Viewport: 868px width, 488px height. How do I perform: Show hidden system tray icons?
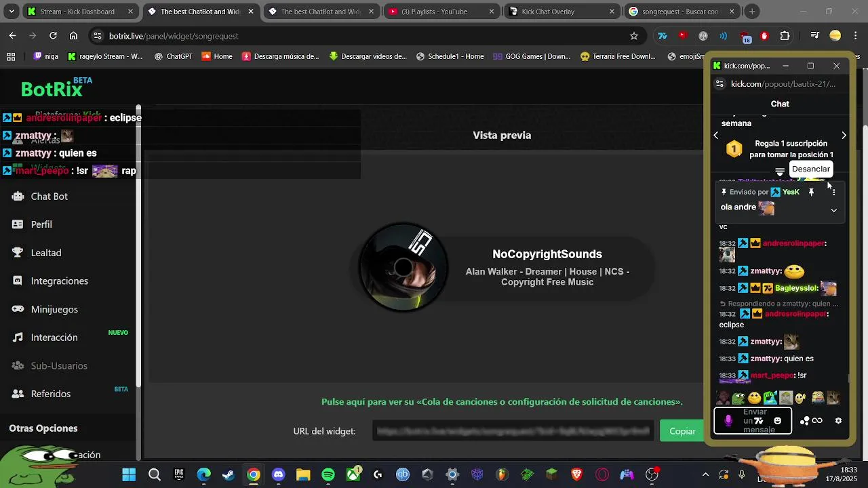tap(705, 474)
